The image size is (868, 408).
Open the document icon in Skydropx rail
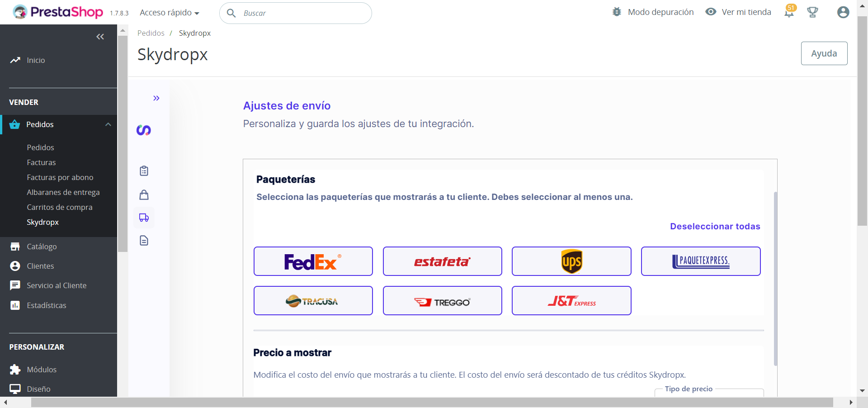[x=144, y=241]
